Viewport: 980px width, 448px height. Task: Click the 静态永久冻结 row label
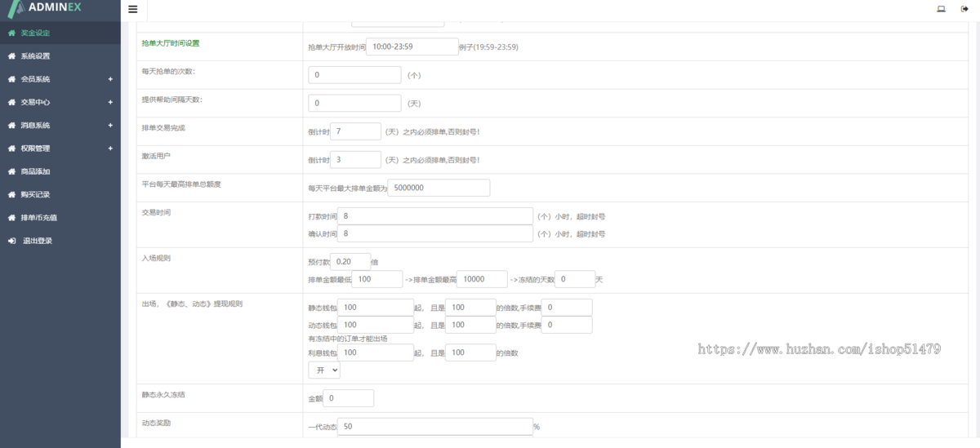[163, 395]
